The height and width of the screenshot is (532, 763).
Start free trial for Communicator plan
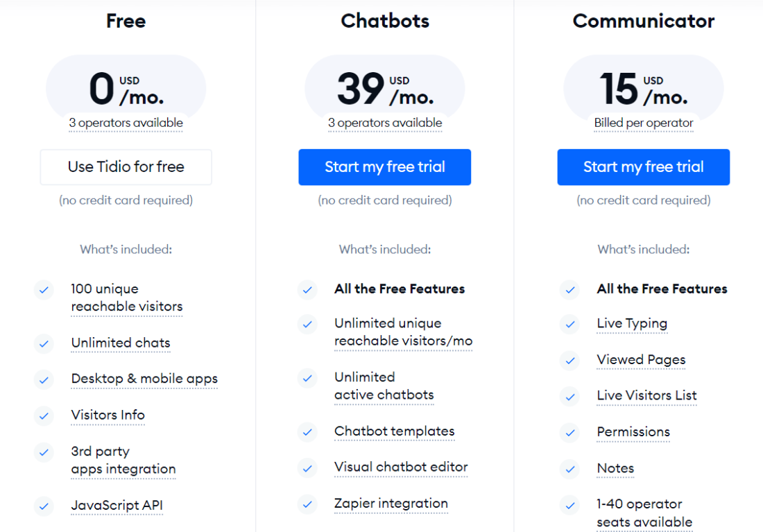(x=643, y=167)
